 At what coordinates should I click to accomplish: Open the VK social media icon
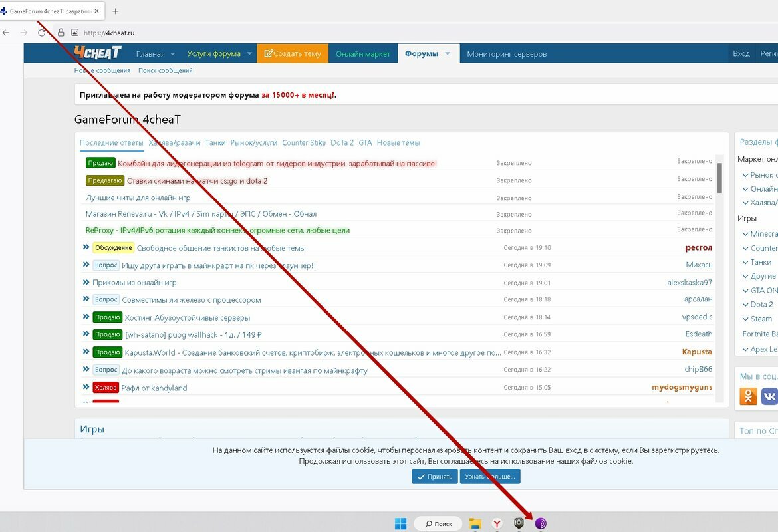[769, 396]
